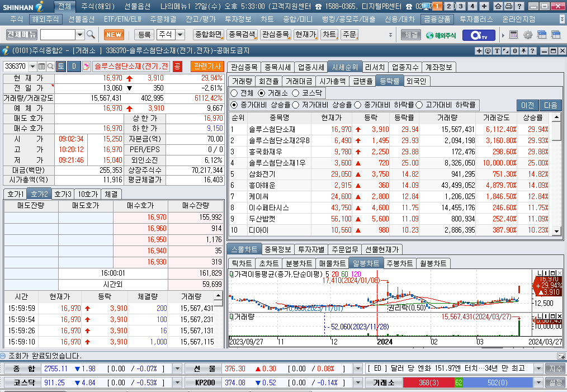Add a new virtual screen with plus

click(484, 6)
